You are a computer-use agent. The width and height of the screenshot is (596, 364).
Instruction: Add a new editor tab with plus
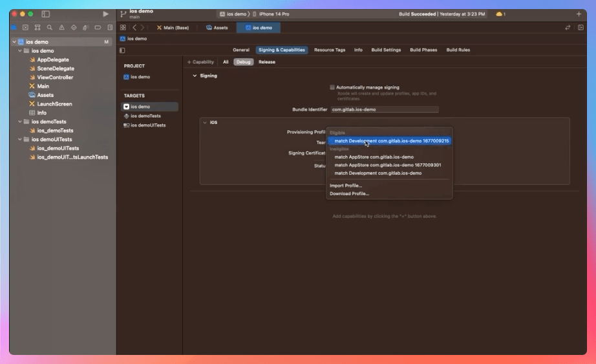pos(579,14)
